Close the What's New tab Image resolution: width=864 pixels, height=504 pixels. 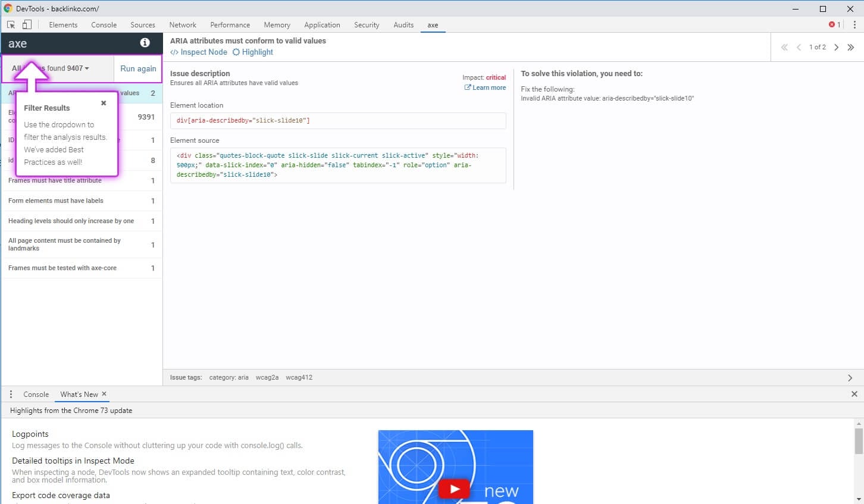click(x=104, y=394)
